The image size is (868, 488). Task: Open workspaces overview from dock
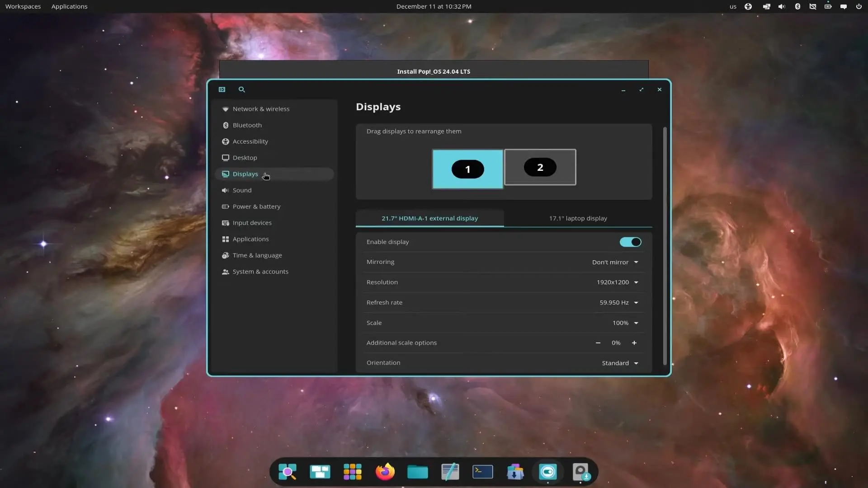point(320,472)
